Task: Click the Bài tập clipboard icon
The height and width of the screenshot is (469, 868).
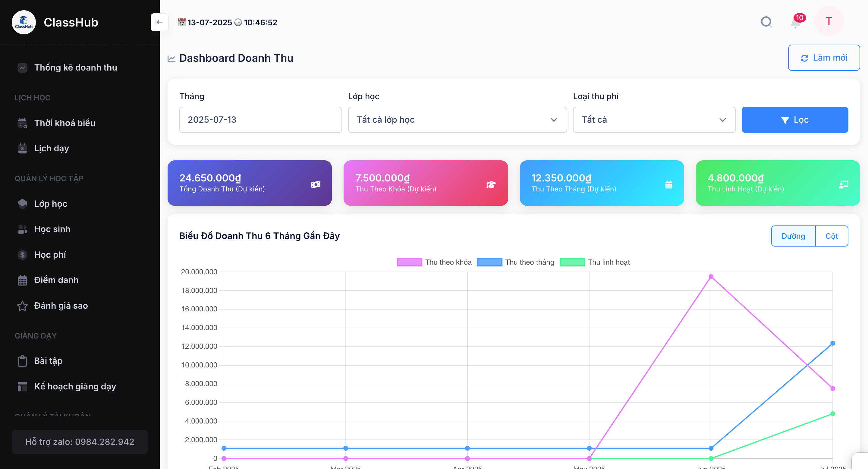Action: coord(22,361)
